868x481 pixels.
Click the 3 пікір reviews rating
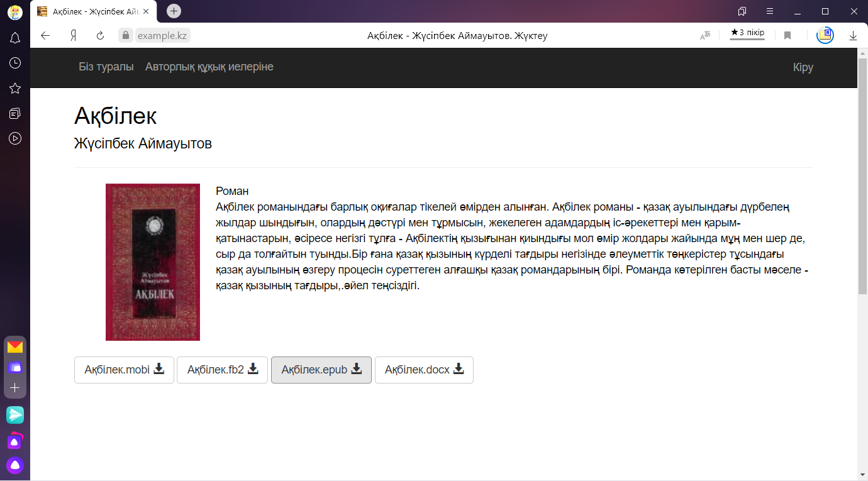[x=747, y=33]
